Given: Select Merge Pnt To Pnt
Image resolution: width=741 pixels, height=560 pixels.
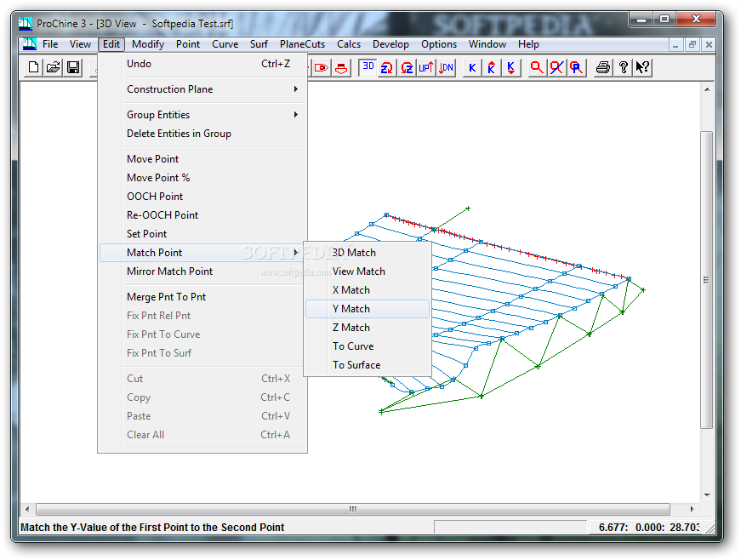Looking at the screenshot, I should pos(203,297).
